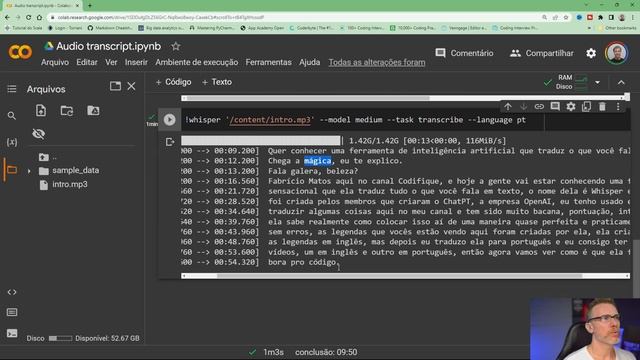The image size is (640, 360).
Task: Click the highlighted word mágica
Action: pos(318,161)
